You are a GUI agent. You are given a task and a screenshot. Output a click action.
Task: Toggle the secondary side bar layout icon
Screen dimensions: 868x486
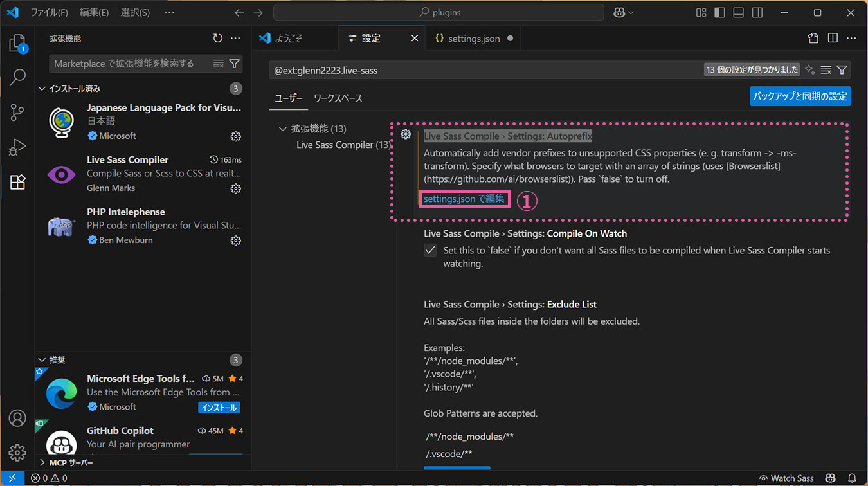757,13
